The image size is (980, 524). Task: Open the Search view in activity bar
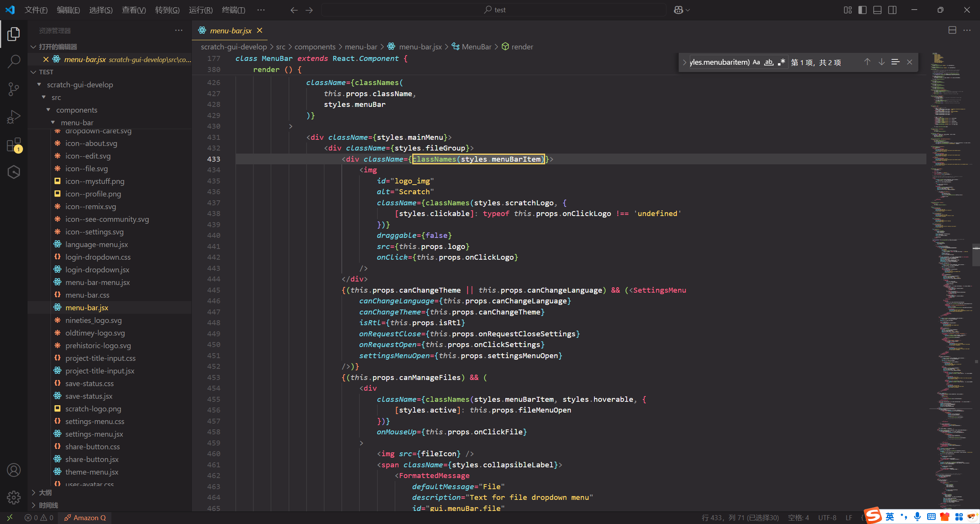point(14,61)
